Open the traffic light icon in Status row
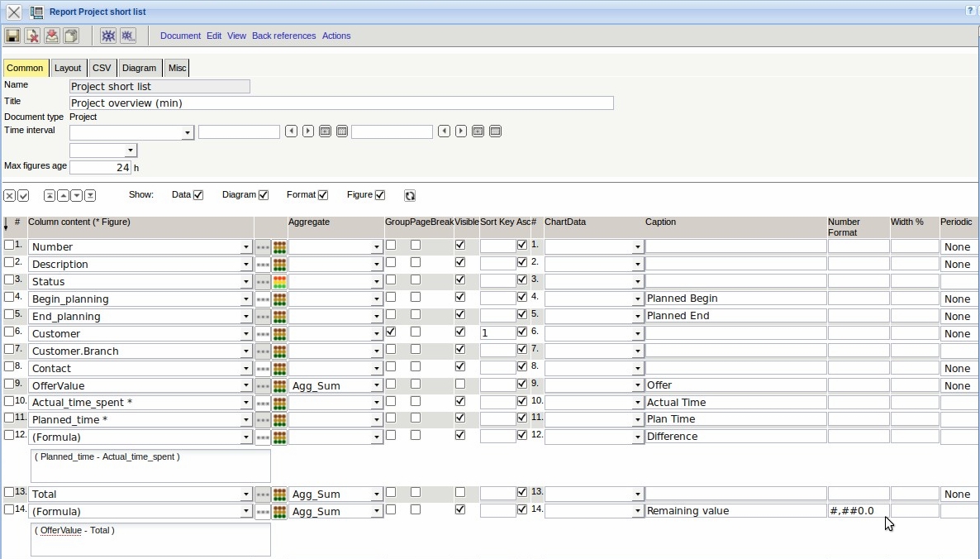 pyautogui.click(x=280, y=282)
